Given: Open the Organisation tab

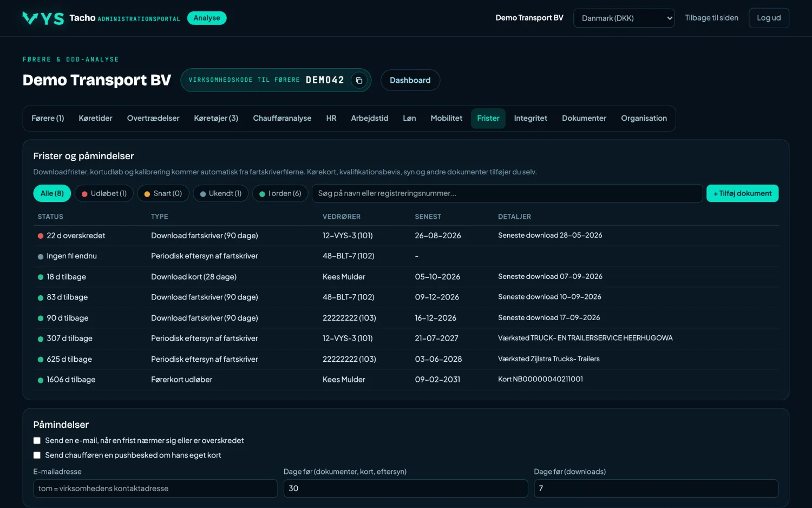Looking at the screenshot, I should 644,118.
